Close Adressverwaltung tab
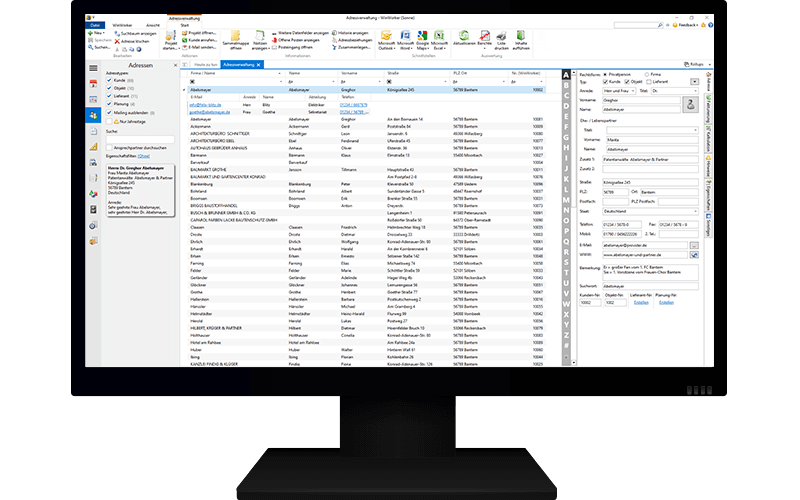The image size is (800, 500). pyautogui.click(x=259, y=65)
